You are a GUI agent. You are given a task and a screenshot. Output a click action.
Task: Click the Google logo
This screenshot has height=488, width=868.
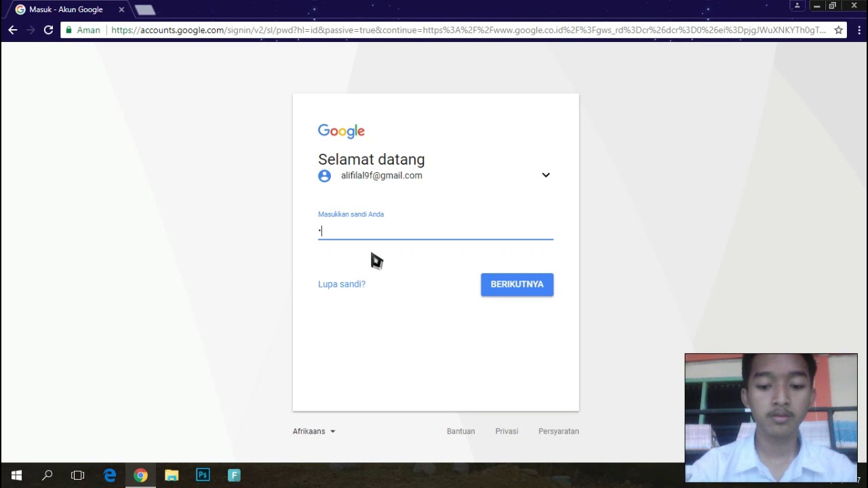pyautogui.click(x=341, y=131)
